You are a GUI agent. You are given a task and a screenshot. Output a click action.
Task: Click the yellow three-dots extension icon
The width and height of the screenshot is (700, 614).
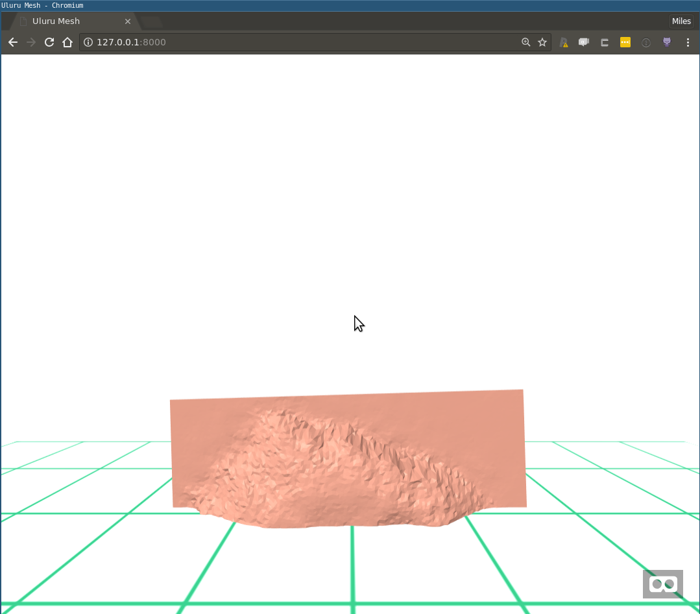(625, 42)
